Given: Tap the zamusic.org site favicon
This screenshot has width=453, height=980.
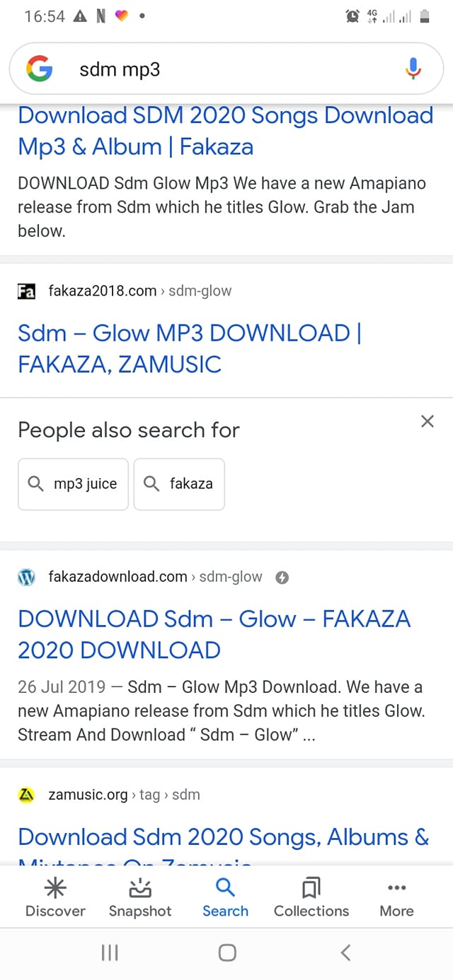Looking at the screenshot, I should pyautogui.click(x=26, y=795).
